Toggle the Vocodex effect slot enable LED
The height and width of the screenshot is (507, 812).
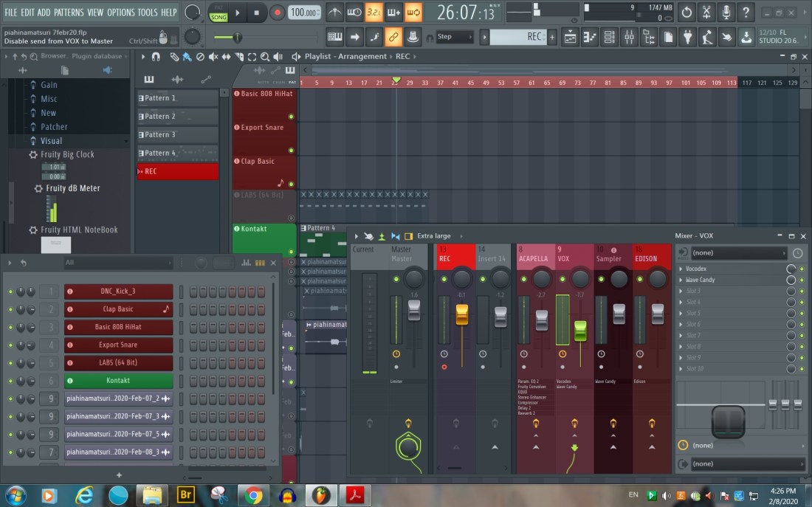pos(791,269)
